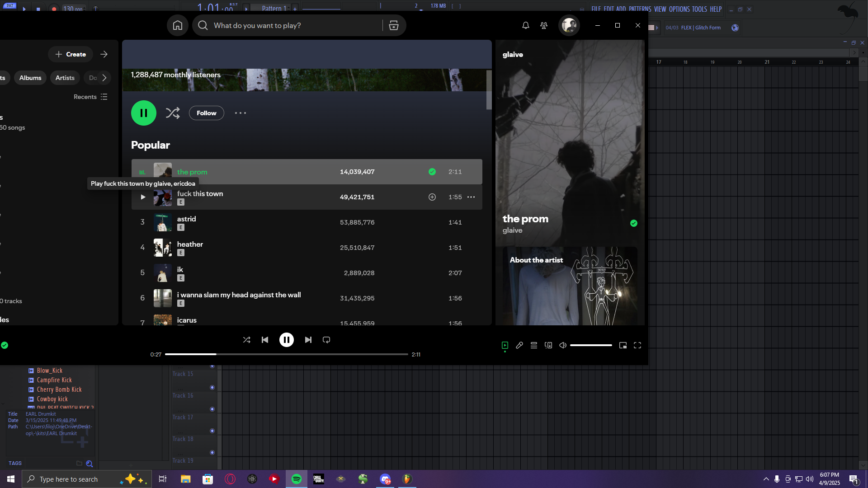Viewport: 868px width, 488px height.
Task: Click the Create button in library
Action: point(71,54)
